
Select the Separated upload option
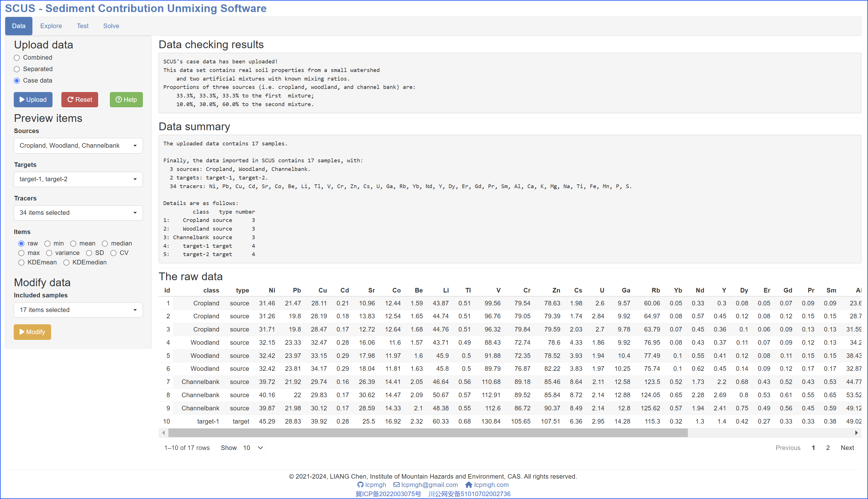pos(17,69)
